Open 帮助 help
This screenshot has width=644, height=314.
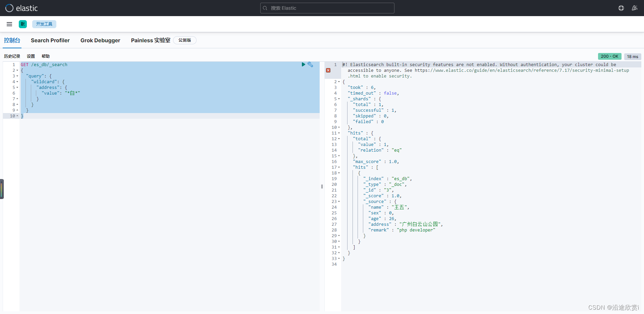(x=46, y=56)
